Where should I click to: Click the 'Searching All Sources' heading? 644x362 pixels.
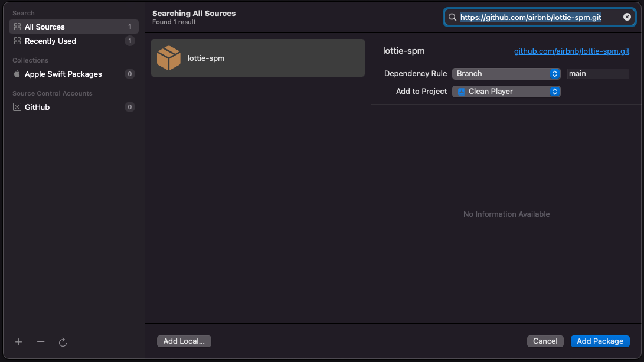pyautogui.click(x=194, y=13)
